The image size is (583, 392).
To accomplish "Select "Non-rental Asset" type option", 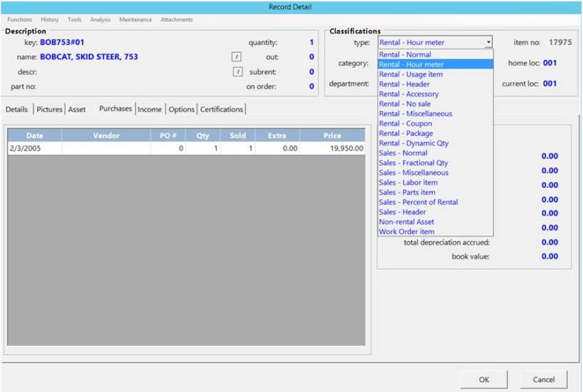I will click(406, 222).
